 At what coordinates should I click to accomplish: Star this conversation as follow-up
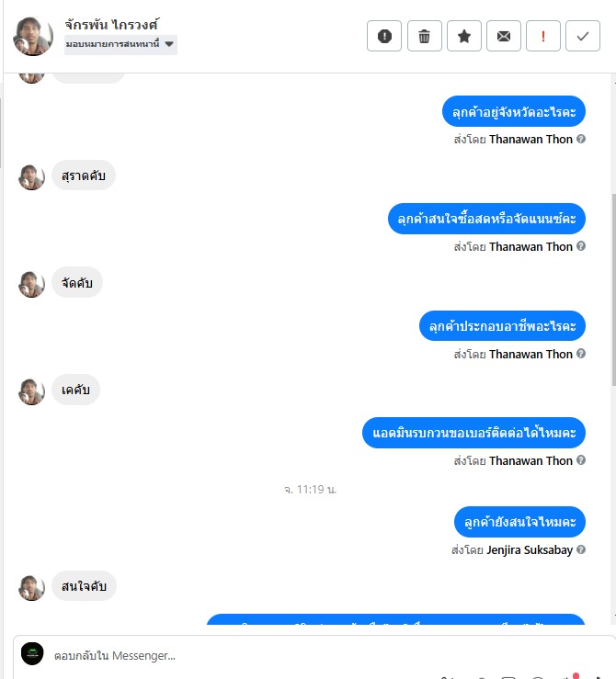coord(464,36)
